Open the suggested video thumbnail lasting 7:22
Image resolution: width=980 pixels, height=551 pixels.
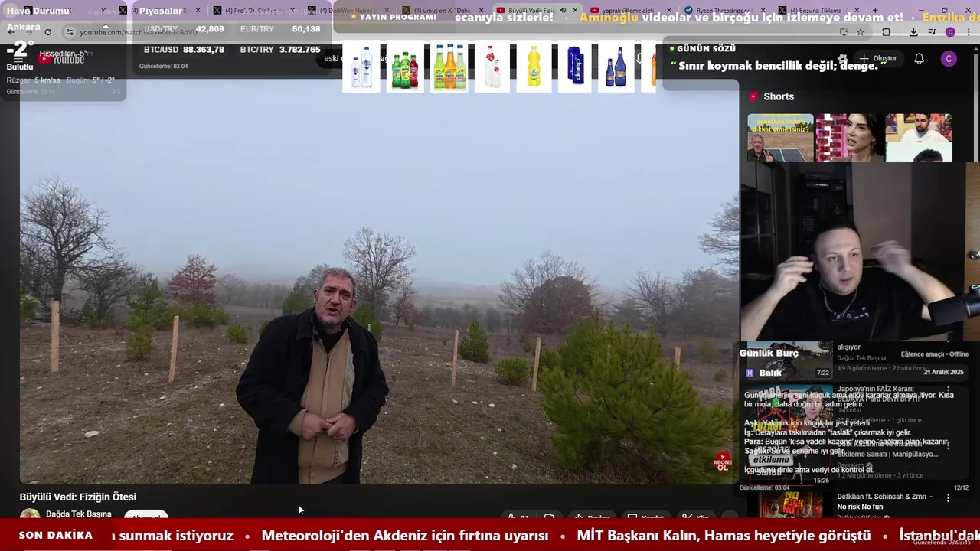click(x=789, y=360)
